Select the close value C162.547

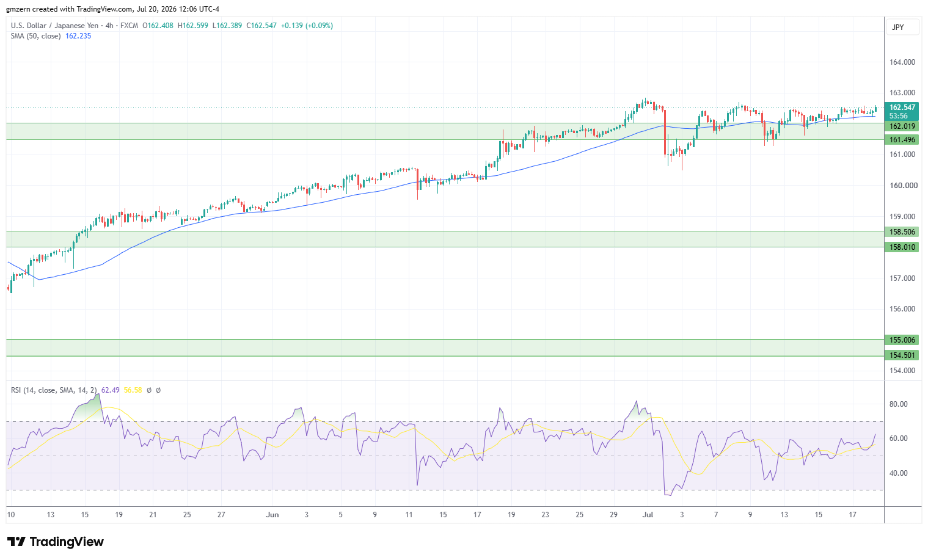[x=261, y=26]
